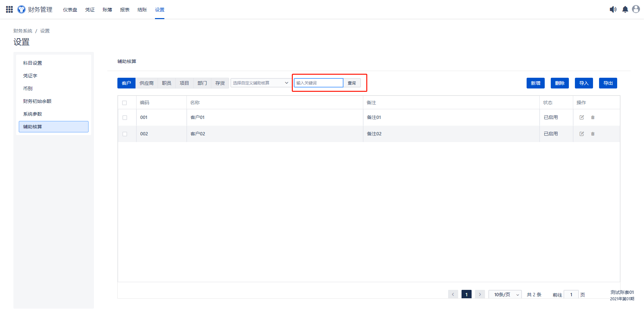Click the 测试账套01 label
The width and height of the screenshot is (644, 314).
[622, 292]
